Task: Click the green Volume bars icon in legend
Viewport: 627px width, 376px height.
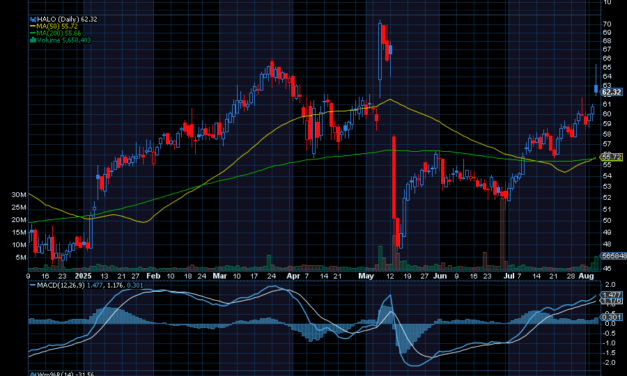Action: pos(33,40)
